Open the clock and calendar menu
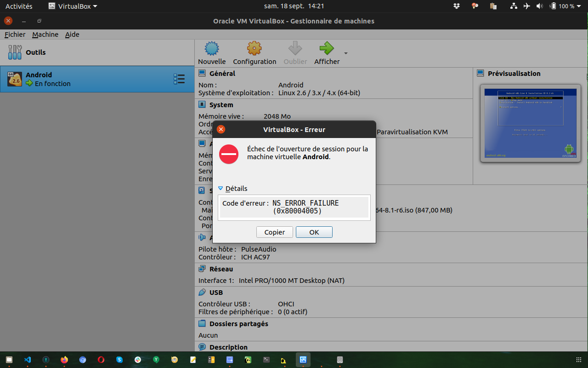The height and width of the screenshot is (368, 588). coord(294,6)
